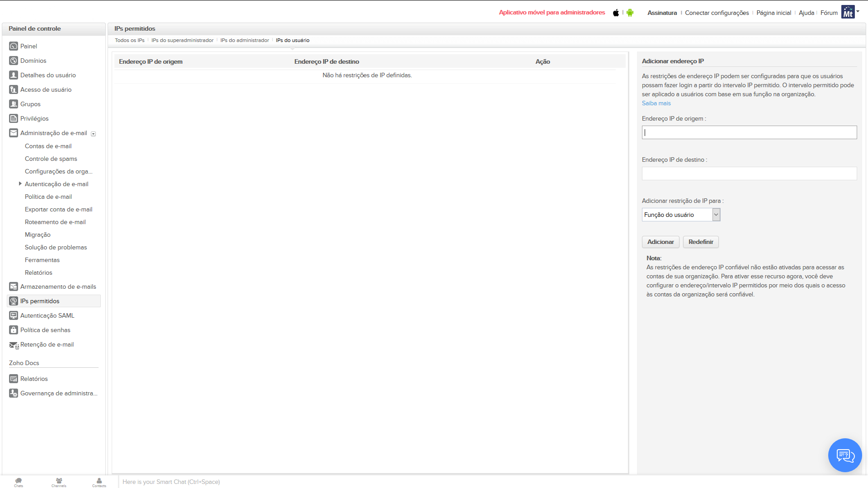Expand Autenticação de e-mail submenu
The image size is (868, 488).
pyautogui.click(x=20, y=184)
